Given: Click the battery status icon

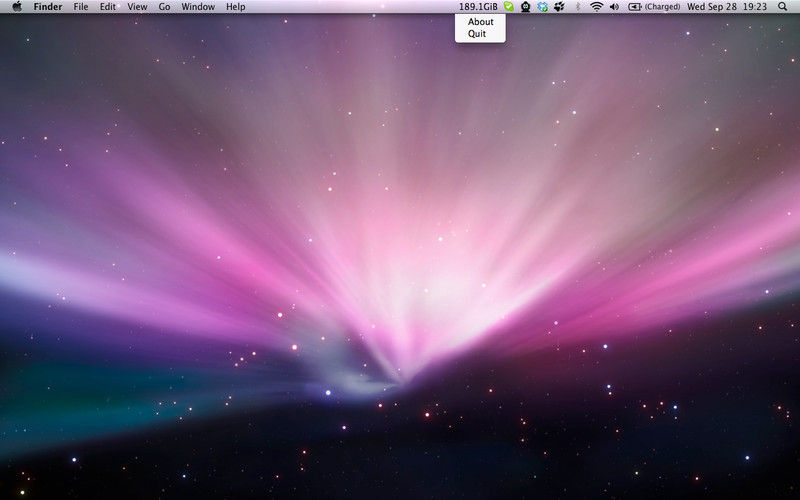Looking at the screenshot, I should tap(635, 7).
